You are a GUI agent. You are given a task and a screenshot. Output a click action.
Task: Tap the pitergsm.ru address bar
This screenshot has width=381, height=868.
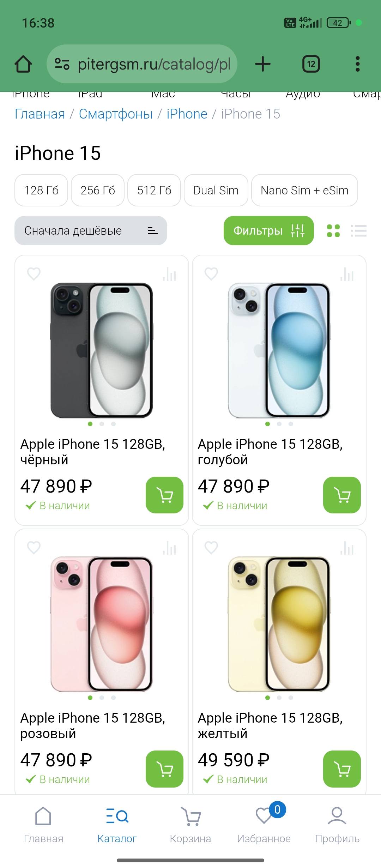coord(142,64)
